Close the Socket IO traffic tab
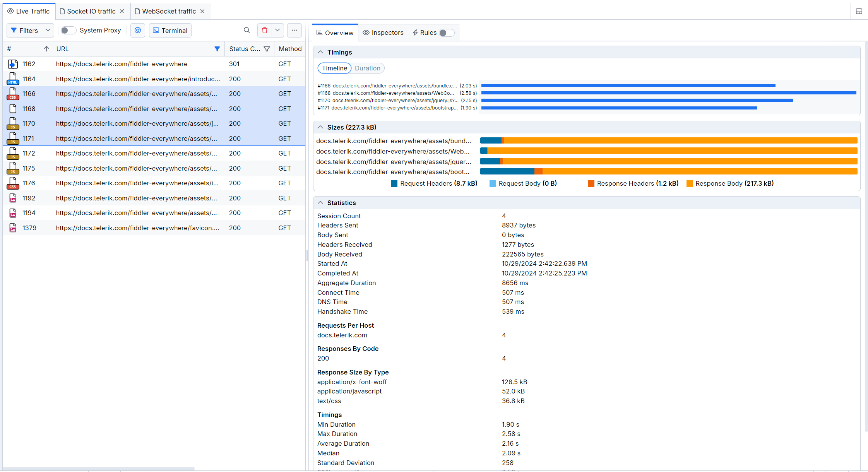Viewport: 868px width, 472px height. coord(122,11)
